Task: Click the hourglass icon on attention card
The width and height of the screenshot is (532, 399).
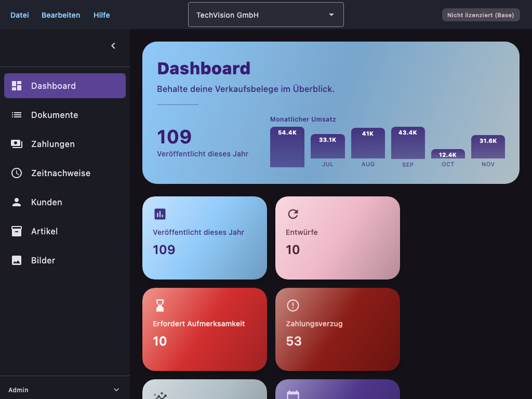Action: coord(160,305)
